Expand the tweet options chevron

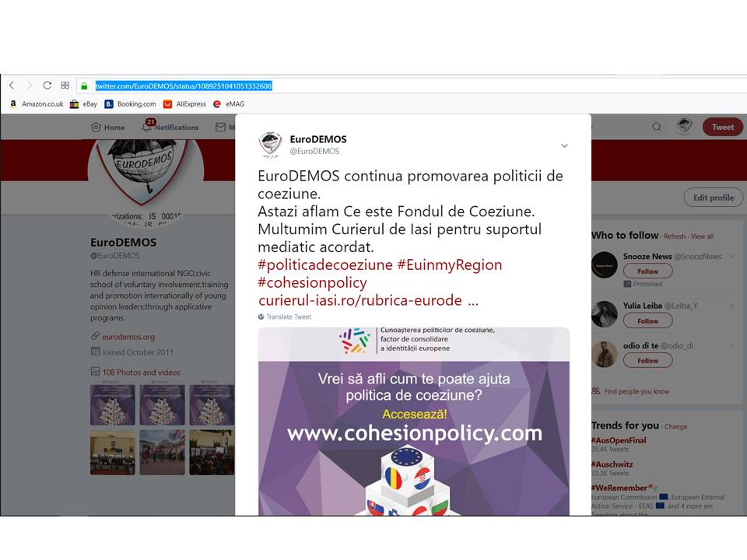[x=564, y=145]
